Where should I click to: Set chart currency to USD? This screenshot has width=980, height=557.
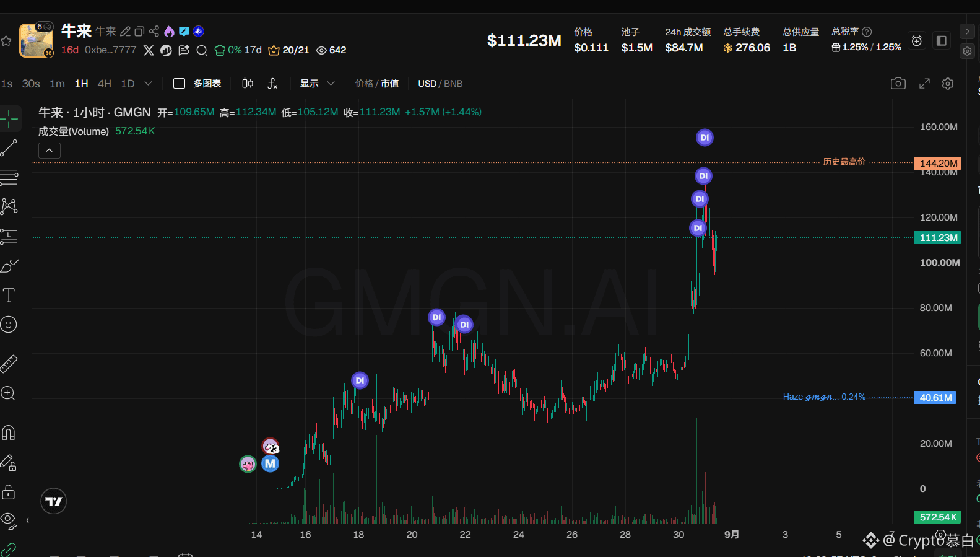click(427, 84)
